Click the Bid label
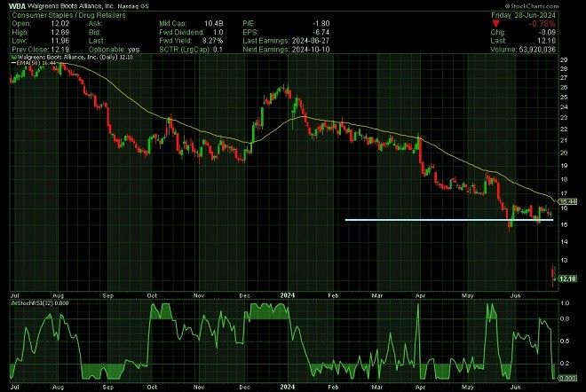586x392 pixels. click(94, 32)
